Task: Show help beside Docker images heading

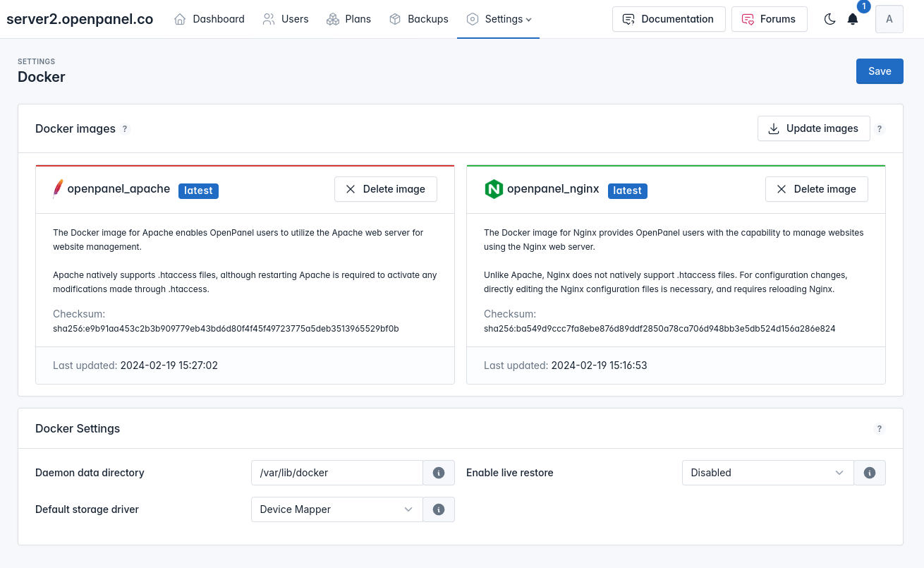Action: click(125, 129)
